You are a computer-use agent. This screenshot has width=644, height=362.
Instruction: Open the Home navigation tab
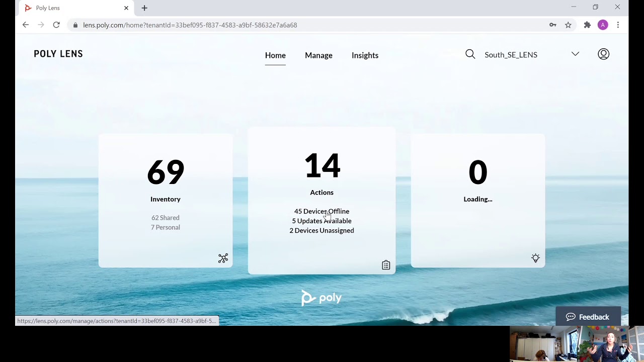(x=275, y=55)
